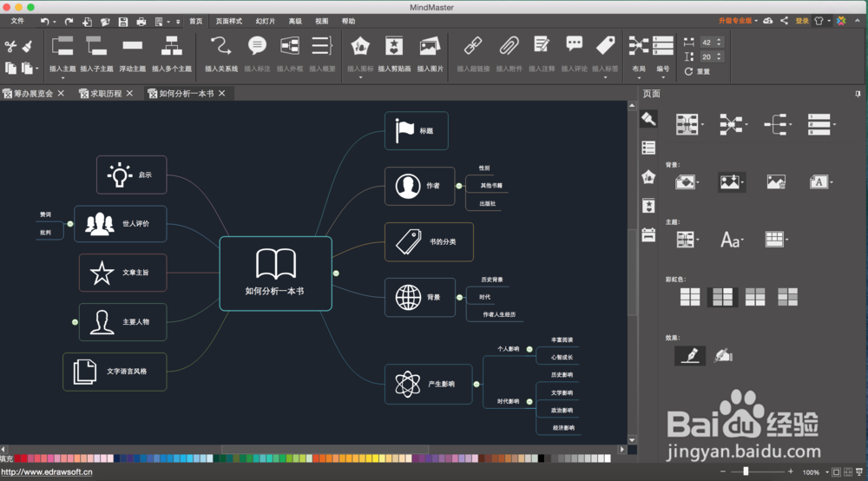Collapse the 背景 branch node toggle
This screenshot has width=868, height=481.
459,297
